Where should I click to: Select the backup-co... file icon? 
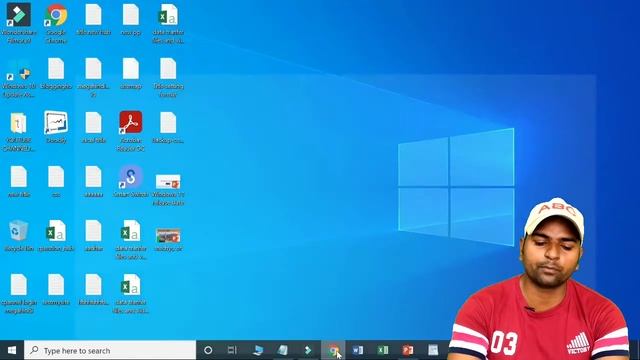pyautogui.click(x=168, y=127)
